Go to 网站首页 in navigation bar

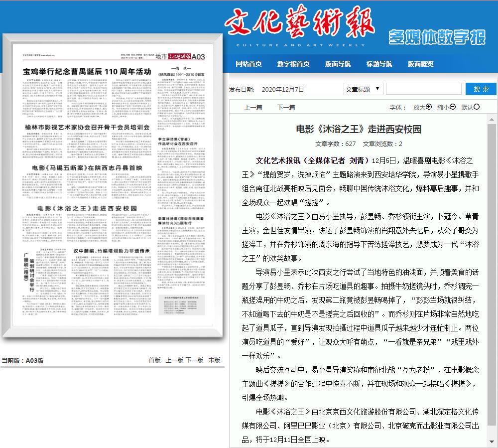coord(249,64)
